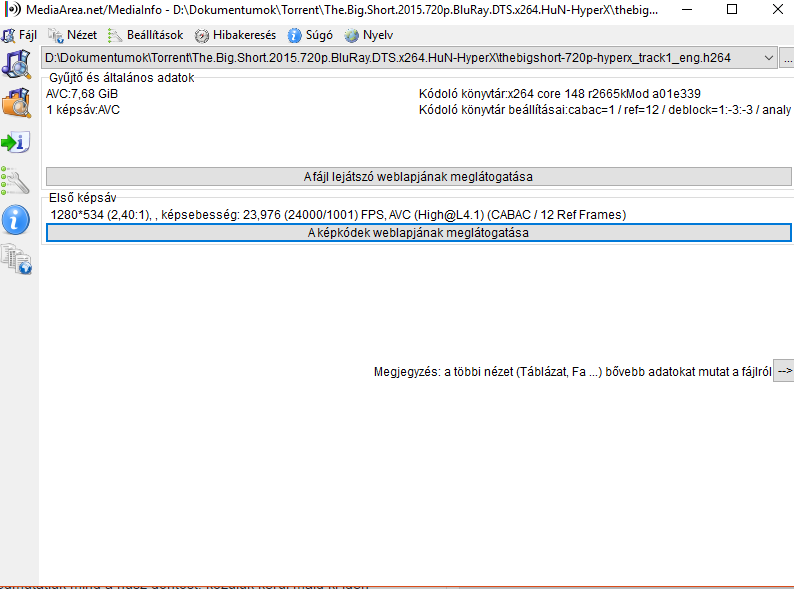The width and height of the screenshot is (794, 589).
Task: Click the 'Első képsáv' group label
Action: click(x=83, y=198)
